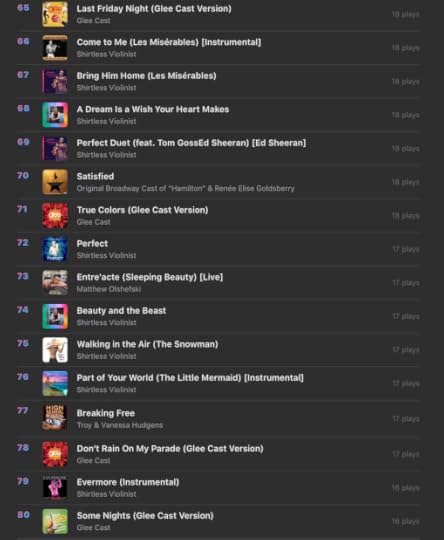
Task: Select Troy & Vanessa Hudgens artist link
Action: coord(120,425)
